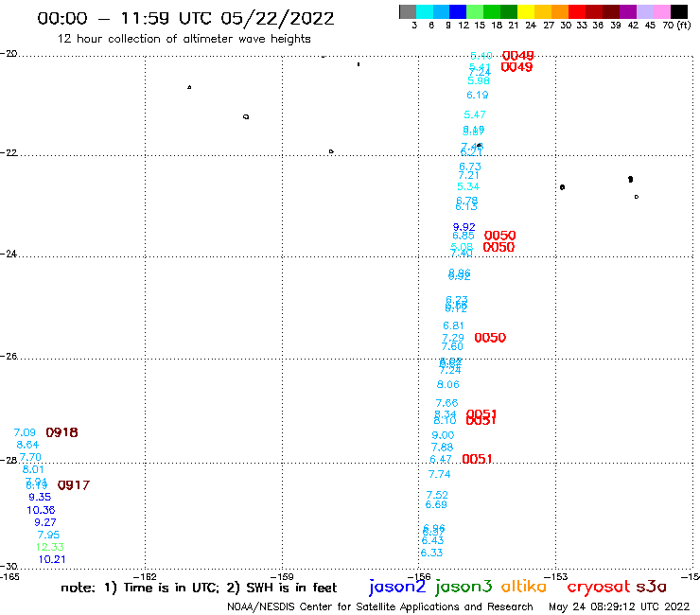Click the red '0051' time stamp beside 6.47
This screenshot has width=700, height=615.
click(477, 459)
